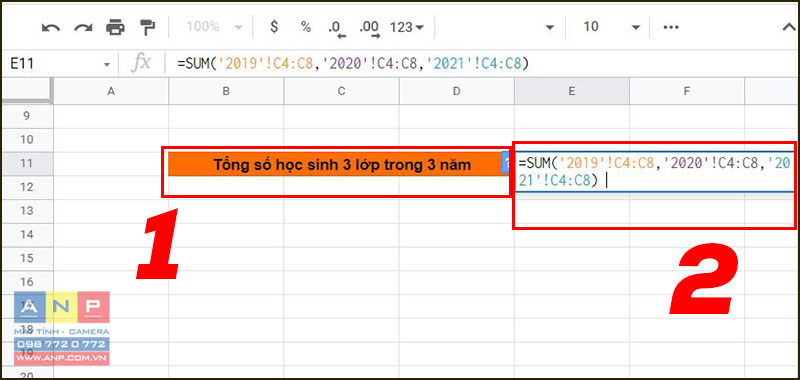Click the Print icon

click(115, 27)
